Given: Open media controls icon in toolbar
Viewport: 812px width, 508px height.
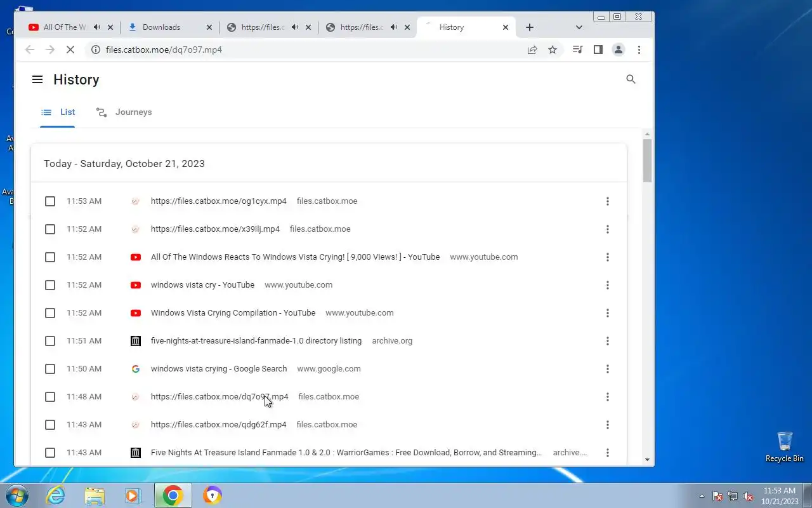Looking at the screenshot, I should pyautogui.click(x=577, y=50).
